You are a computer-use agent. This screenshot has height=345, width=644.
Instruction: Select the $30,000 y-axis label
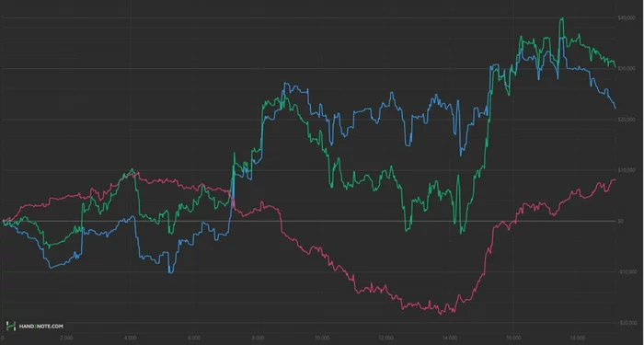[x=625, y=68]
